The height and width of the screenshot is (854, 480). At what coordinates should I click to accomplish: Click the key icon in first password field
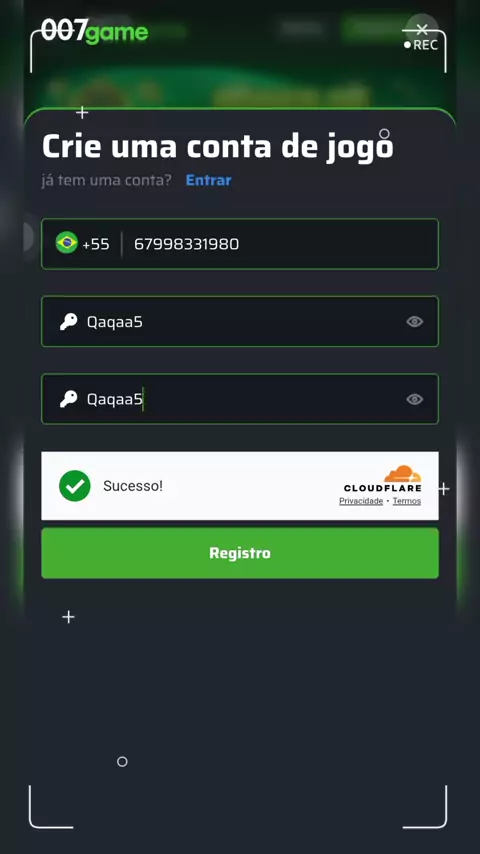pos(69,322)
